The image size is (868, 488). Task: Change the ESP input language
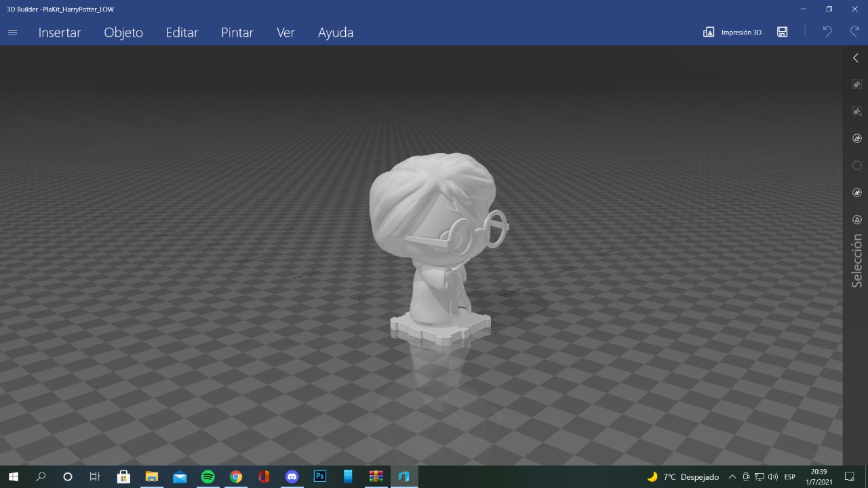click(790, 477)
